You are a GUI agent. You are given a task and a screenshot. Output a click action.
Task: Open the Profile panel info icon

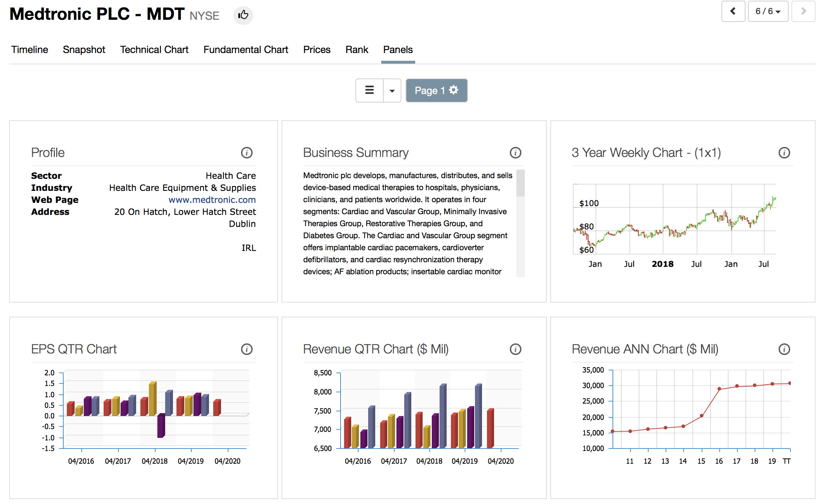246,153
